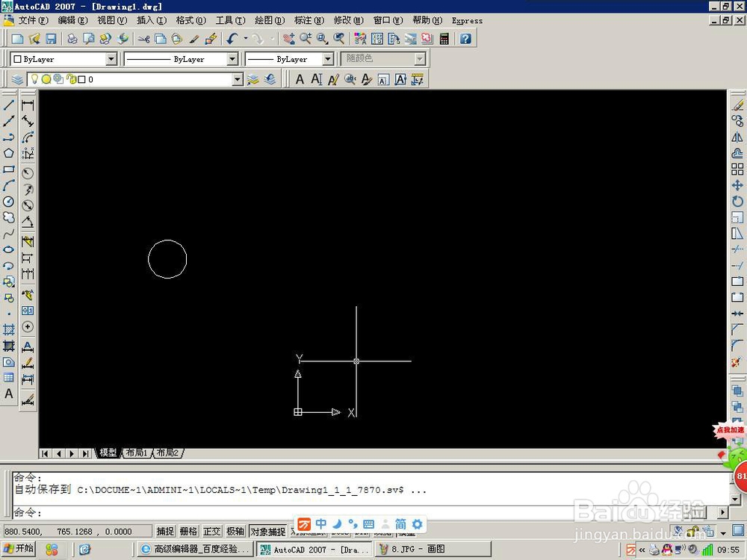Image resolution: width=747 pixels, height=560 pixels.
Task: Open the 绘图(D) menu
Action: coord(270,20)
